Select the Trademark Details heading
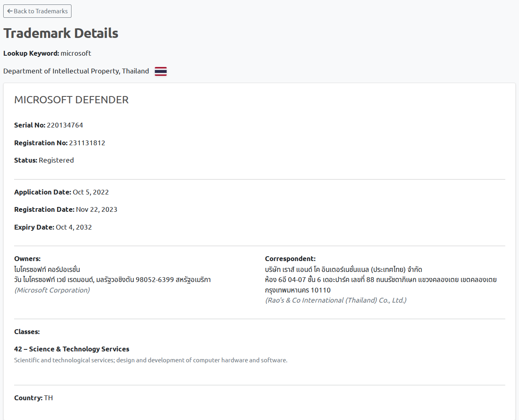The width and height of the screenshot is (519, 420). pos(61,33)
